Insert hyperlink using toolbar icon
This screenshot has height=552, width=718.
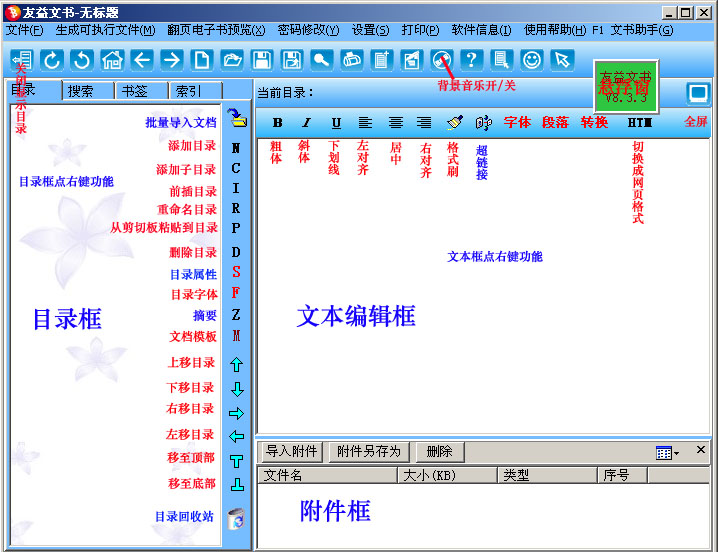(x=484, y=123)
